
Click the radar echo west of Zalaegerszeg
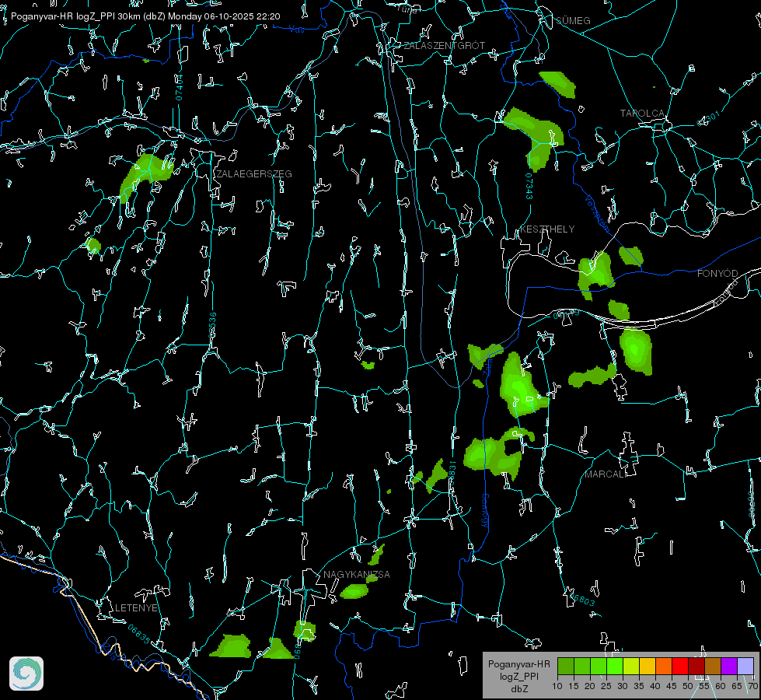142,175
